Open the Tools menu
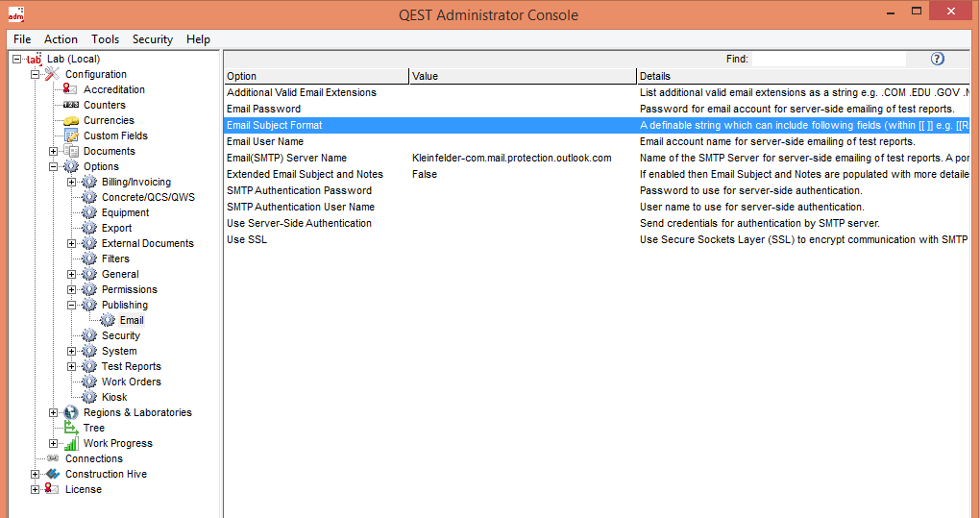The image size is (980, 518). pos(105,39)
